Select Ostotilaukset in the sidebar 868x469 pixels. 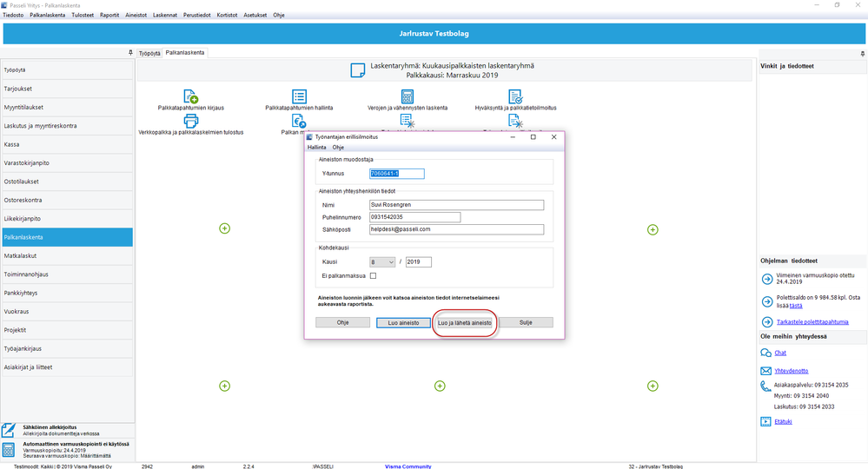[x=68, y=182]
